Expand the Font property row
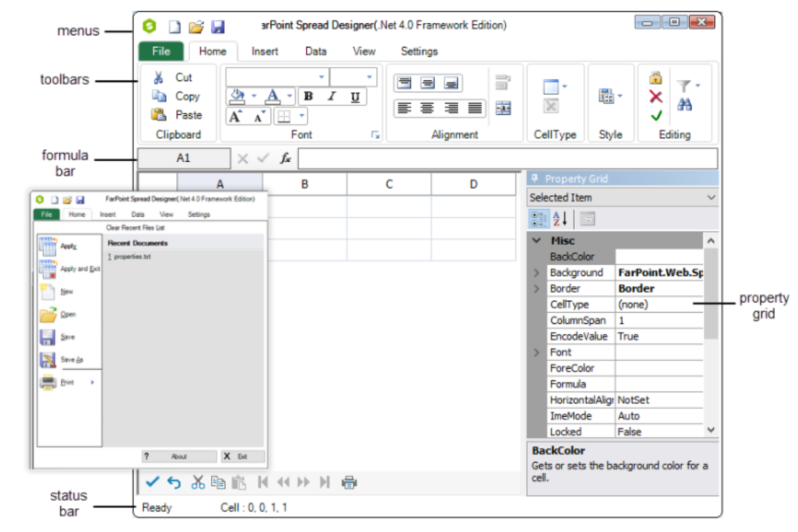This screenshot has height=532, width=798. (536, 353)
